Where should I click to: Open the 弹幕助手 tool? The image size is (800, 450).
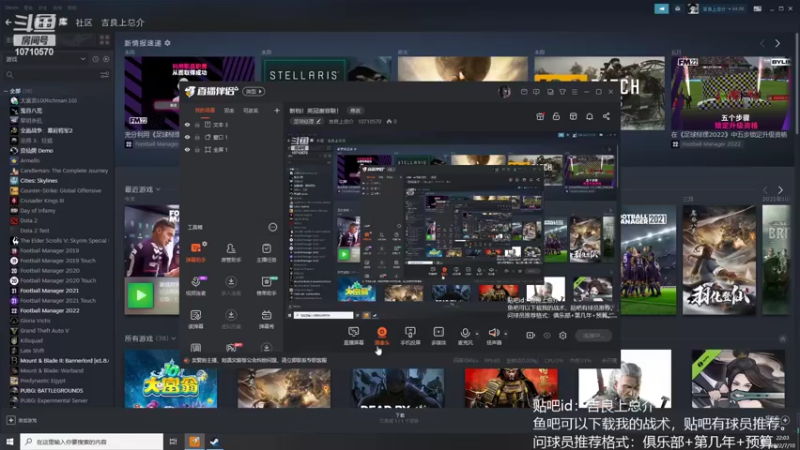(x=196, y=253)
